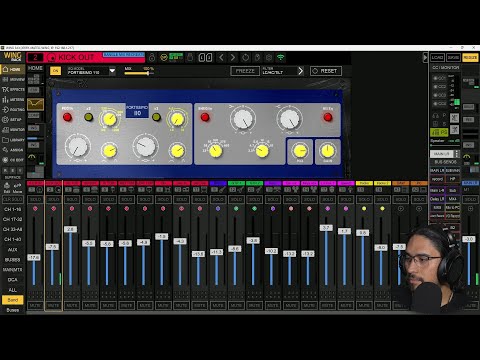480x360 pixels.
Task: Click the CLR SOLO button
Action: tap(13, 199)
